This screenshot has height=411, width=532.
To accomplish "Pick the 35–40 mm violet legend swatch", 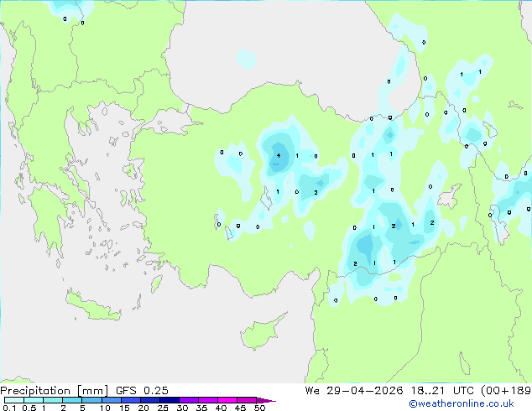I will point(208,400).
